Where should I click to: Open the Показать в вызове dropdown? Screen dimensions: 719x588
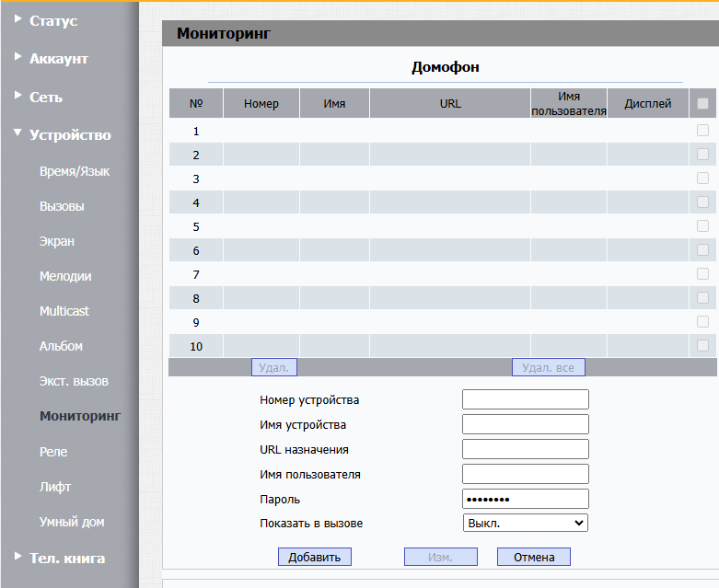coord(525,523)
